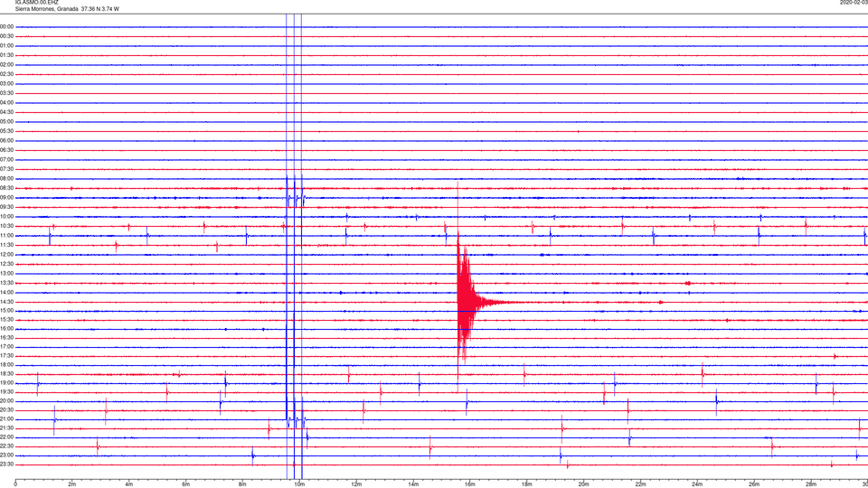Select the 13:30 trace time label

coord(6,283)
